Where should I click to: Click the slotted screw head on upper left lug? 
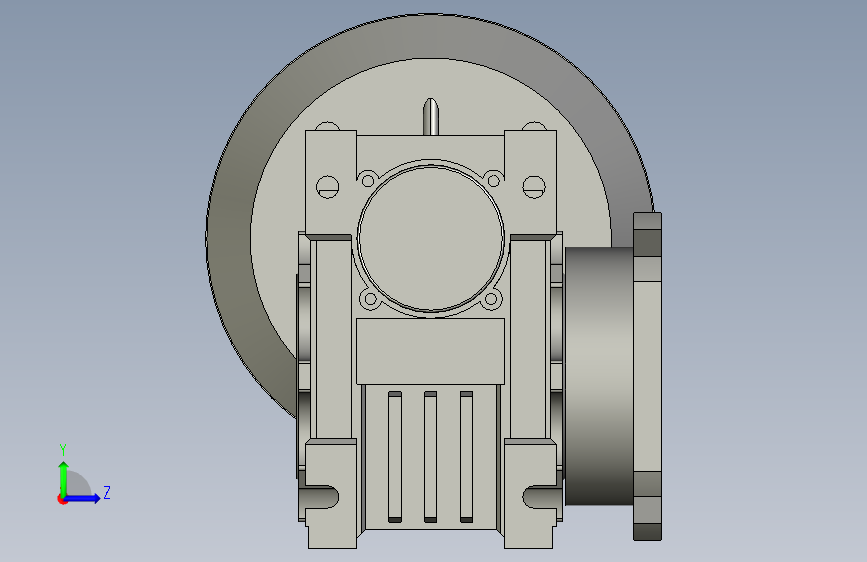[x=327, y=187]
